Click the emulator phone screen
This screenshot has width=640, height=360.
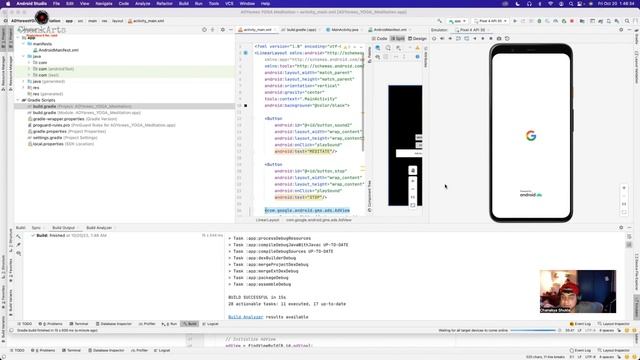point(531,136)
